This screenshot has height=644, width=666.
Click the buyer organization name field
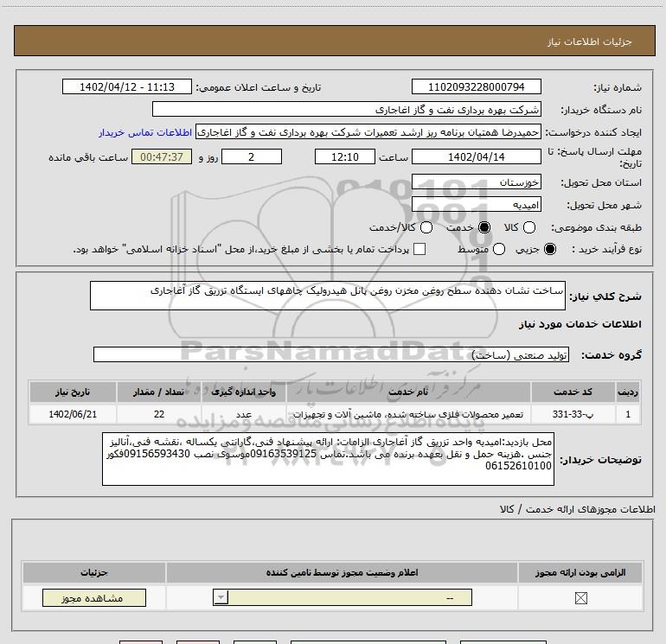(x=347, y=109)
